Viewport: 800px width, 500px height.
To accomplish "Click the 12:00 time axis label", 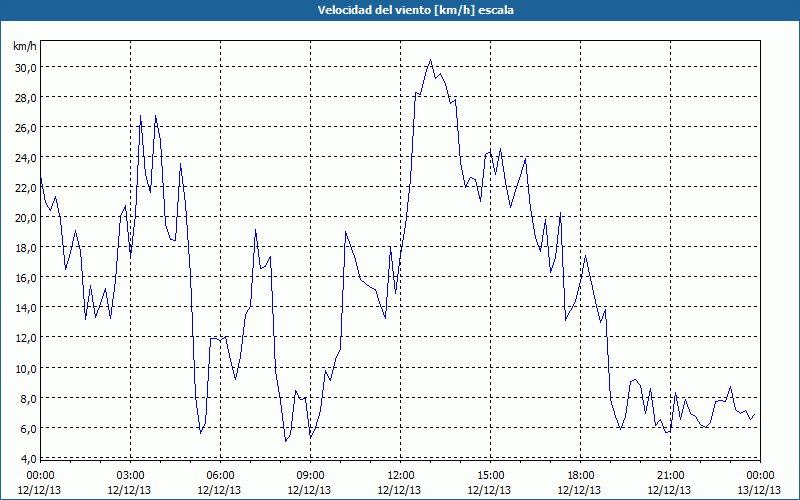I will (401, 475).
